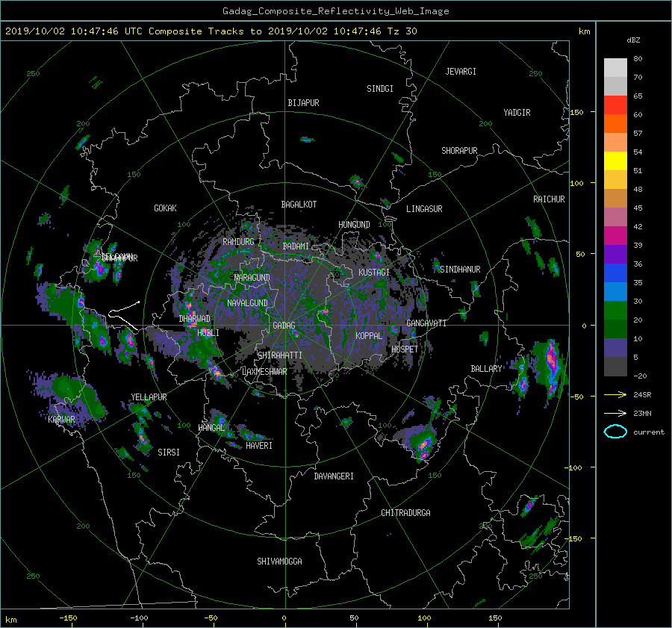
Task: Click the '23MN' legend label
Action: pos(642,413)
